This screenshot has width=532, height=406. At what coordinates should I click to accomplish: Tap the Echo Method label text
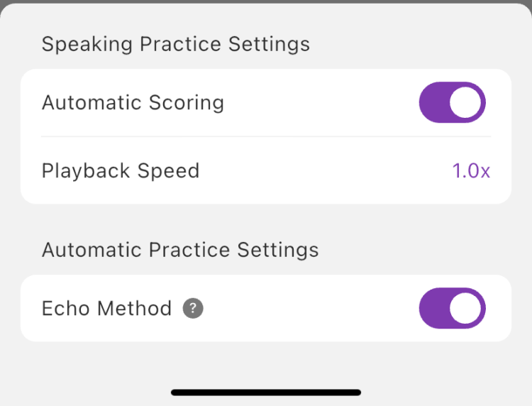tap(106, 309)
